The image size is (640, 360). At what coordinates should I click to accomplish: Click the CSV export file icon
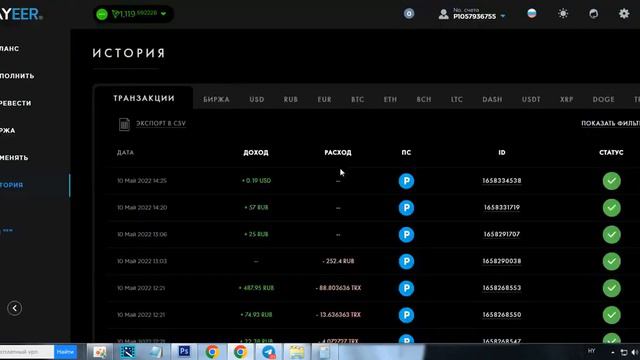point(124,124)
